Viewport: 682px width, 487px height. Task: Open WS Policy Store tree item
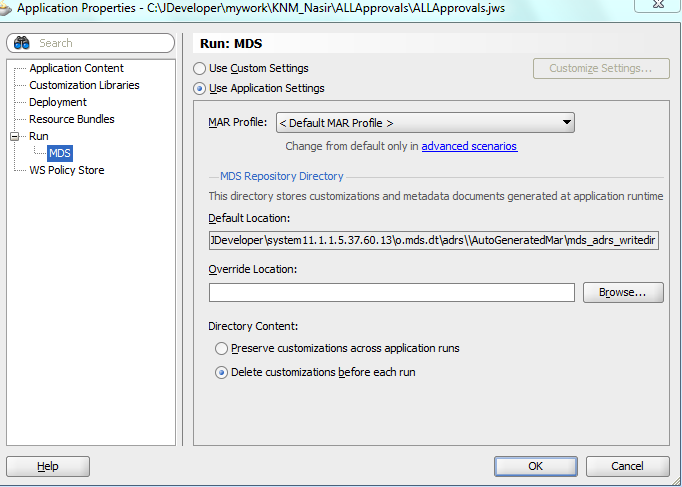click(x=67, y=170)
